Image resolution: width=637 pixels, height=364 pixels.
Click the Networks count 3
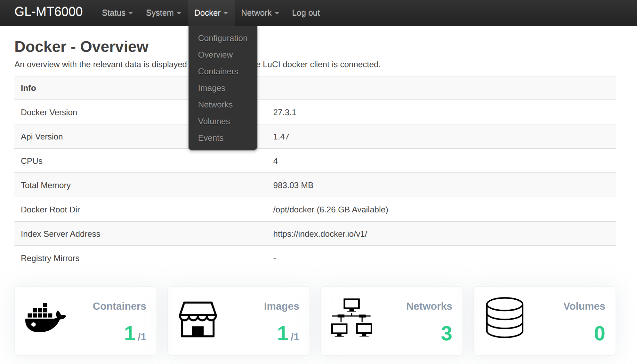click(x=446, y=333)
